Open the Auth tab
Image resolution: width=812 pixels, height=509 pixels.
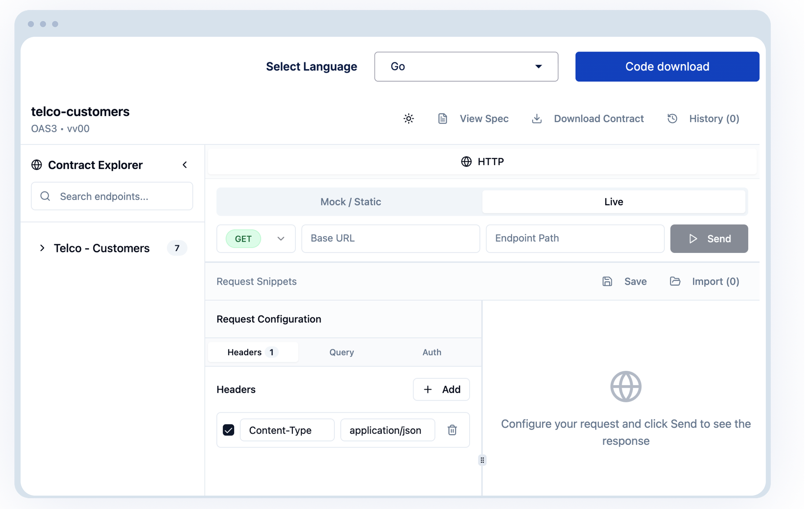click(x=432, y=352)
